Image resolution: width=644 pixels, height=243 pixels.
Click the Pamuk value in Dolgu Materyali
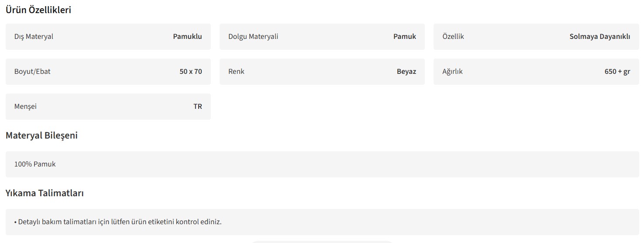pyautogui.click(x=405, y=37)
